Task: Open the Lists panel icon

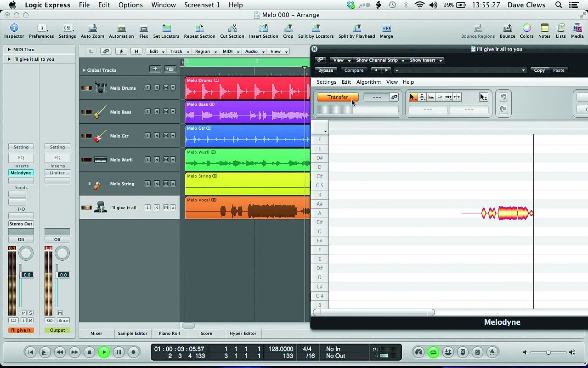Action: tap(560, 29)
